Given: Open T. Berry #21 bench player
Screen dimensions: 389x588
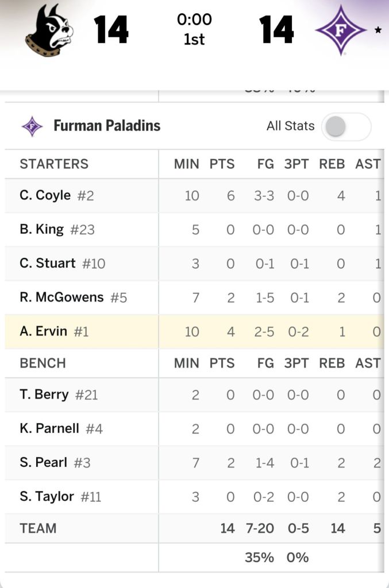Looking at the screenshot, I should pos(59,394).
